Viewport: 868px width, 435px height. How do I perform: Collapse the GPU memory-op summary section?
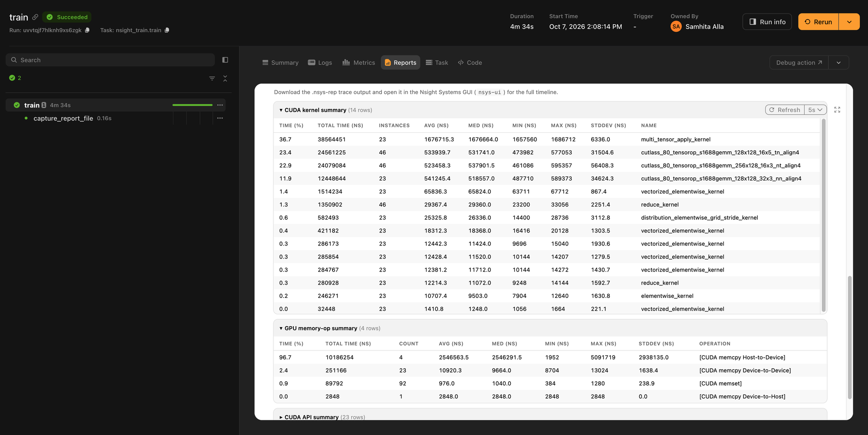point(281,328)
